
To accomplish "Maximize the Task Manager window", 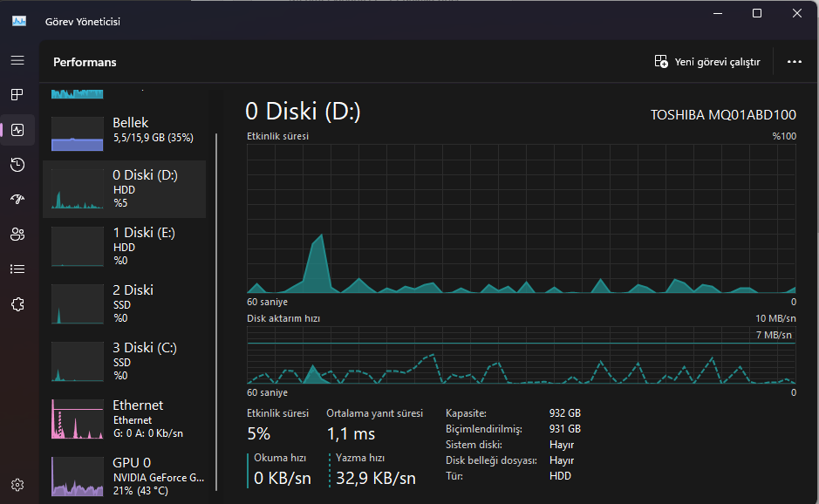I will (x=757, y=14).
